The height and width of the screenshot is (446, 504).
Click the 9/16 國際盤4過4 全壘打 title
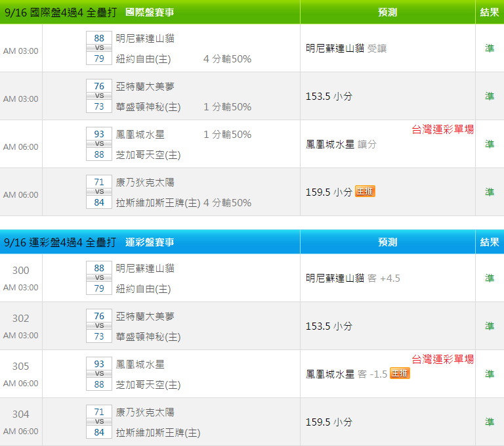[x=60, y=12]
